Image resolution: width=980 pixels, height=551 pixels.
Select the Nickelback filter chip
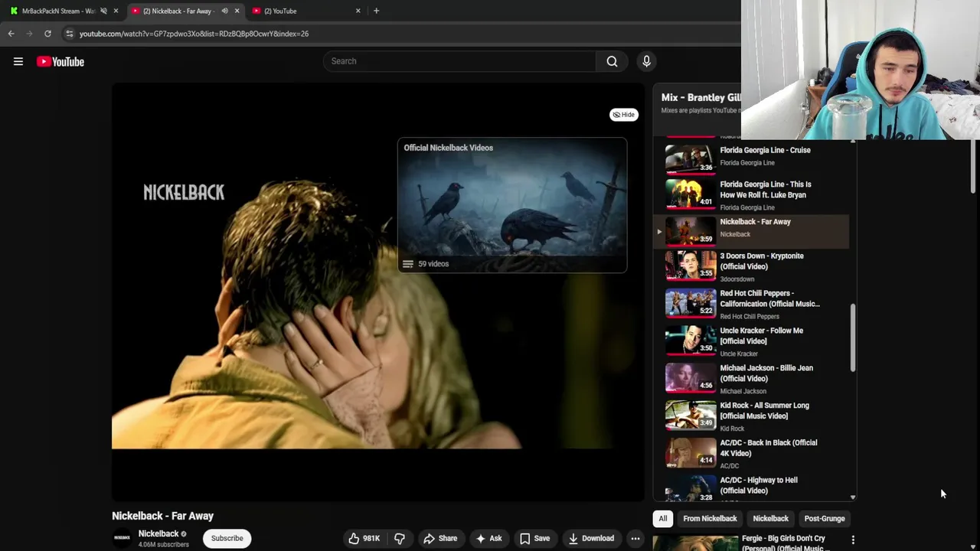[770, 519]
